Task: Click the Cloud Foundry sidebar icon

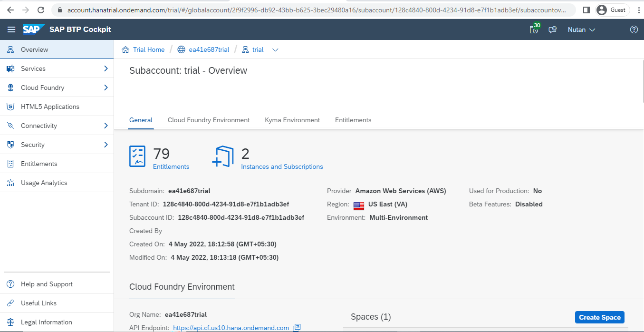Action: (x=10, y=88)
